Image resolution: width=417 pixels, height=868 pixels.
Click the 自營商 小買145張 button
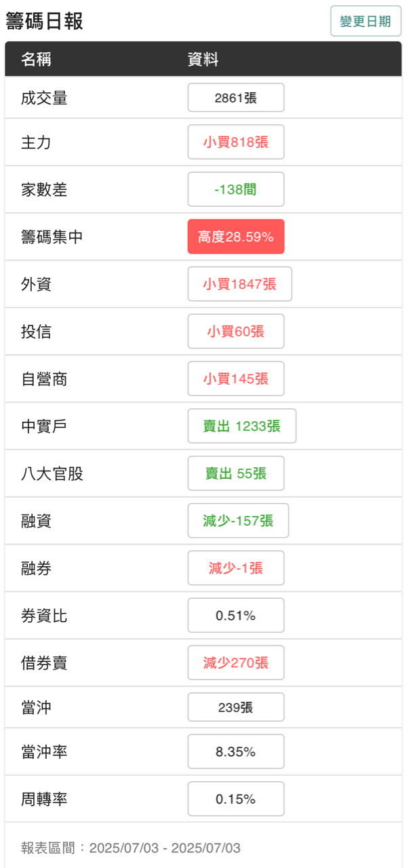point(235,378)
